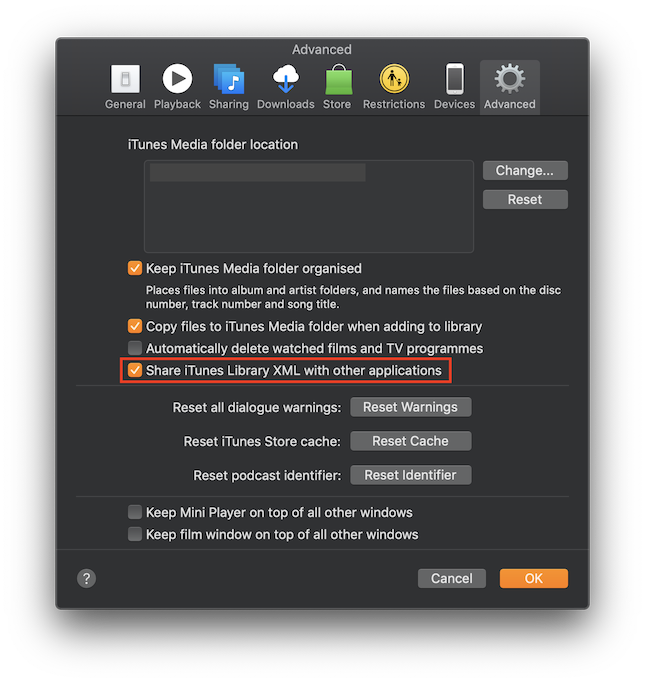Click the media folder location path box
Screen dimensions: 645x683
pos(309,206)
